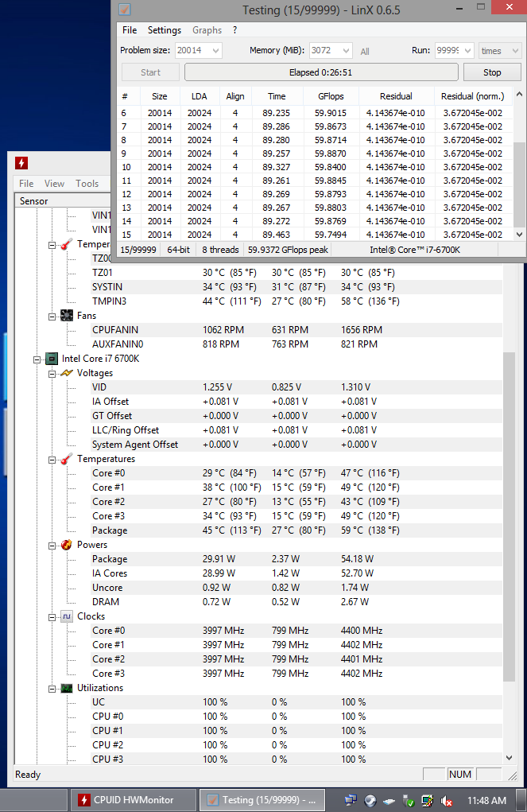The width and height of the screenshot is (527, 812).
Task: Collapse the Powers tree node
Action: click(x=52, y=546)
